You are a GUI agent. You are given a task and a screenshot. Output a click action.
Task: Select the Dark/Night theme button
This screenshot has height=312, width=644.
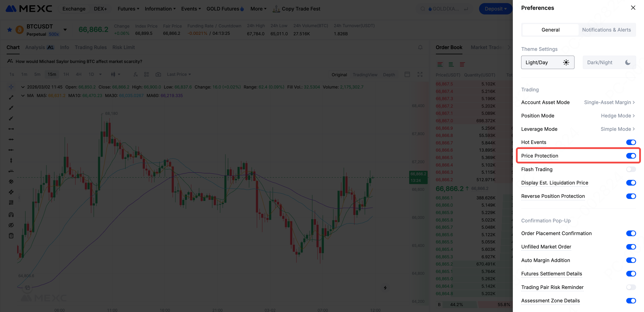pyautogui.click(x=609, y=62)
